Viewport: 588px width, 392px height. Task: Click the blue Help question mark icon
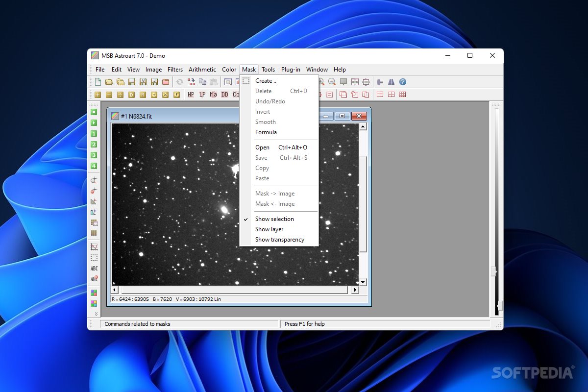point(403,82)
